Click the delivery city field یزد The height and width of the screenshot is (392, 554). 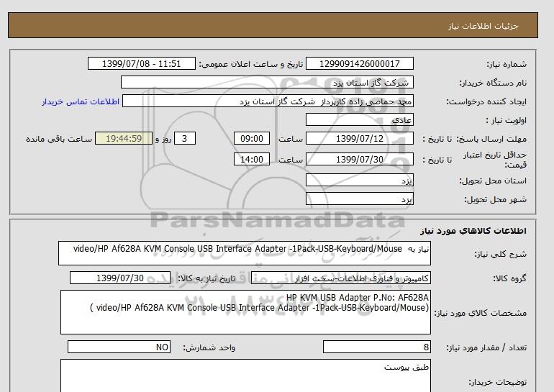click(x=359, y=199)
